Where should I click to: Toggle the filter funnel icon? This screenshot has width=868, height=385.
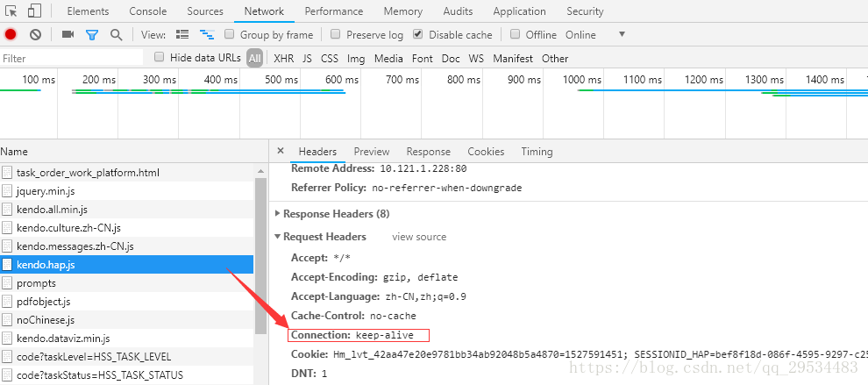click(92, 35)
